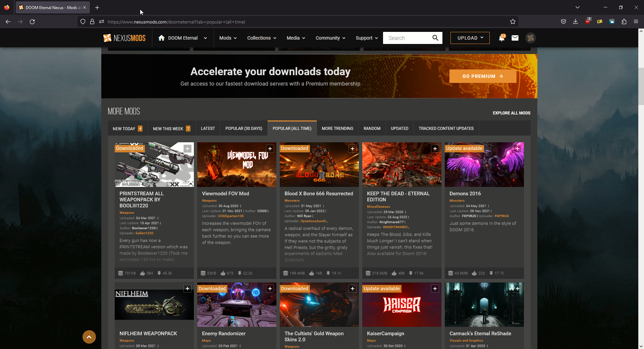The height and width of the screenshot is (349, 644).
Task: Switch to Popular (30 Days) tab
Action: (244, 129)
